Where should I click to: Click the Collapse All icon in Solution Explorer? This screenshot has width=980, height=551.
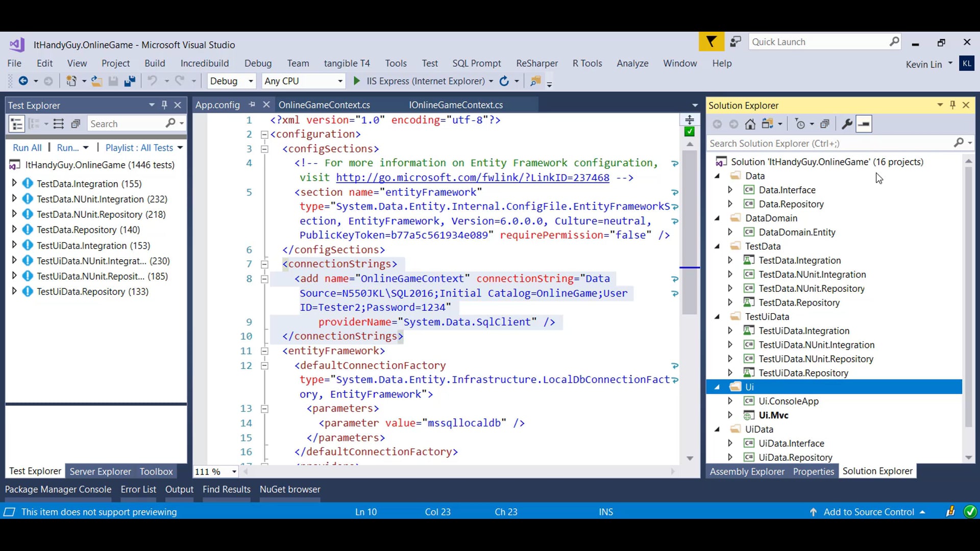(824, 124)
